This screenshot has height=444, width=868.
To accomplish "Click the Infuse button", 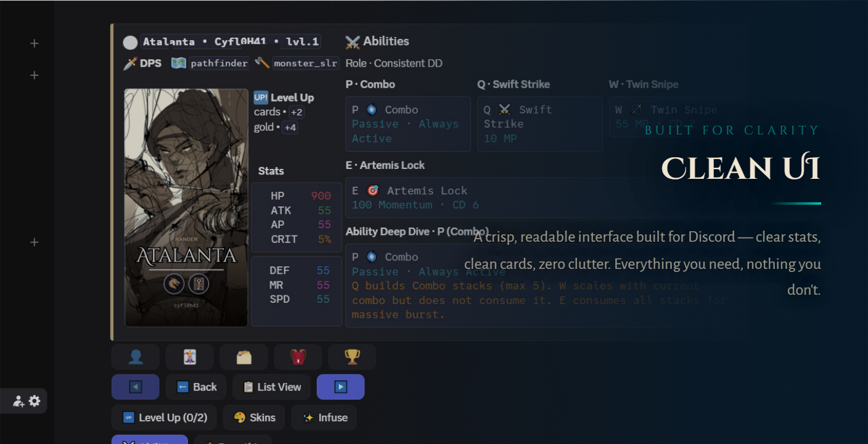I will point(324,417).
